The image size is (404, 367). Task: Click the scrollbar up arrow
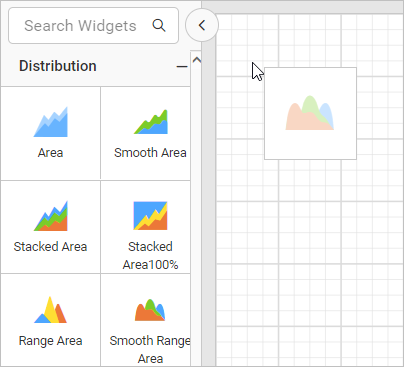click(197, 60)
